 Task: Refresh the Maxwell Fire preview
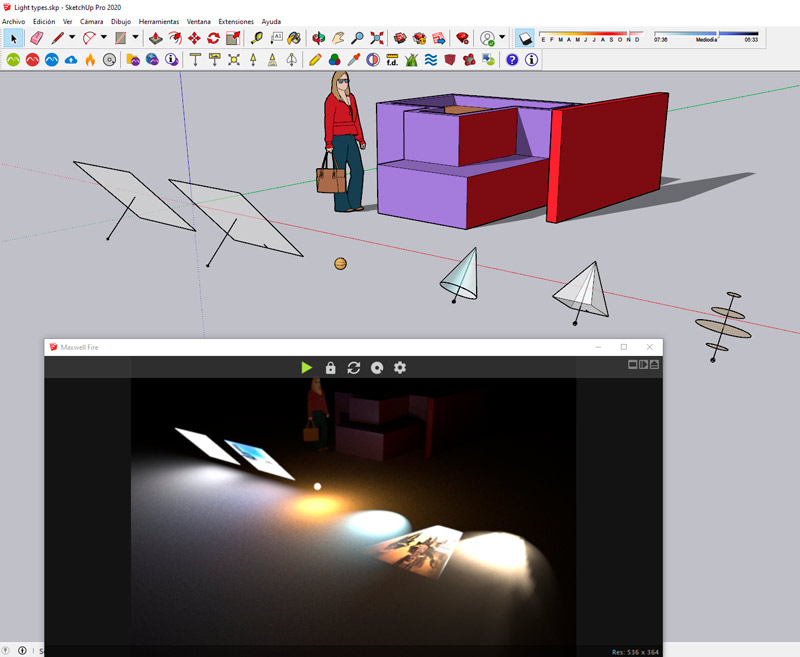coord(353,367)
